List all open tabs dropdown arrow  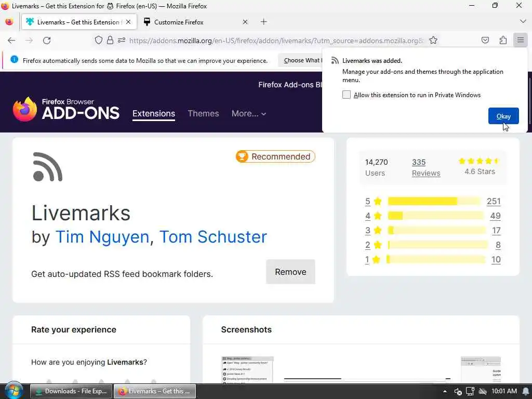pos(523,21)
